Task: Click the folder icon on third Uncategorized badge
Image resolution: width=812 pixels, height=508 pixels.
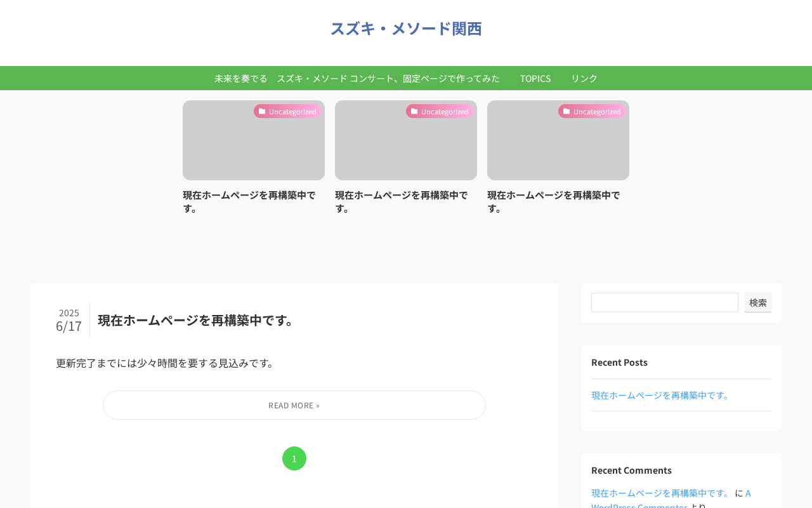Action: point(566,111)
